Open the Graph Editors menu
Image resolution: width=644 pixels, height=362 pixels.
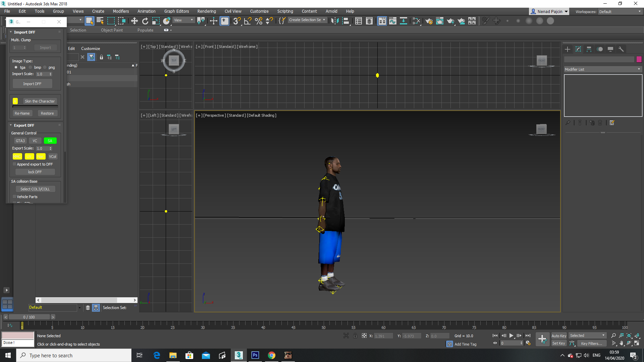[x=176, y=11]
